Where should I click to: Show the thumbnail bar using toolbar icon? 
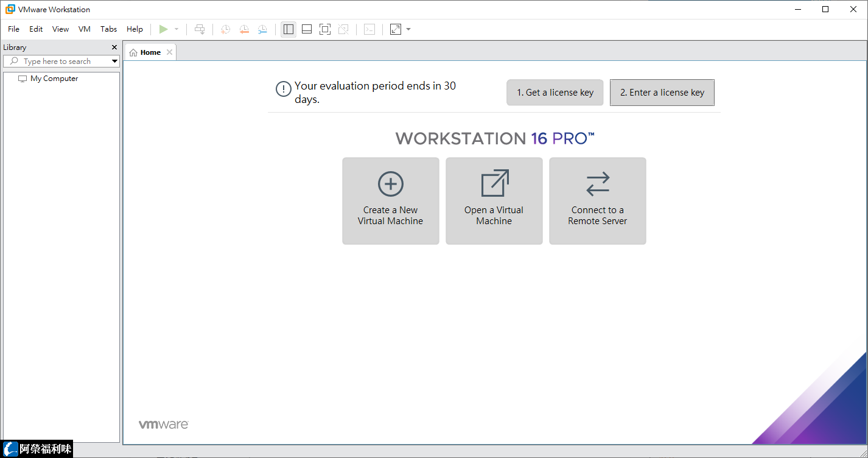tap(306, 29)
